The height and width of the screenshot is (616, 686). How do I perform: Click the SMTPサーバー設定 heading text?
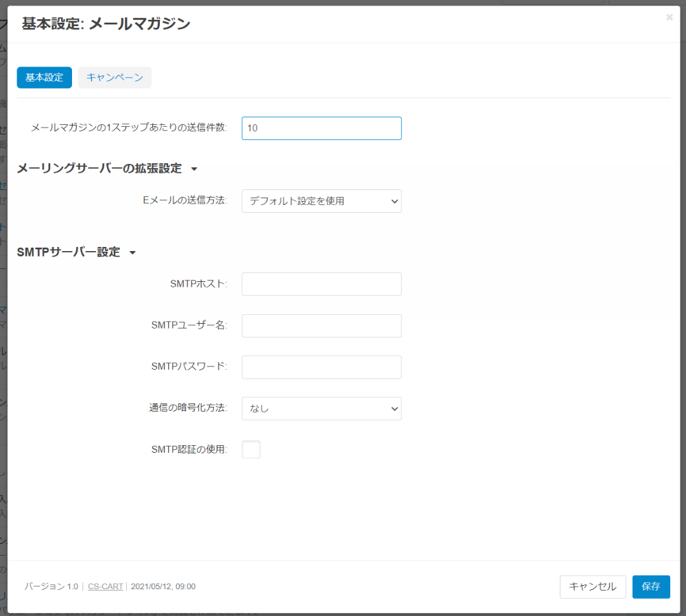pyautogui.click(x=69, y=252)
